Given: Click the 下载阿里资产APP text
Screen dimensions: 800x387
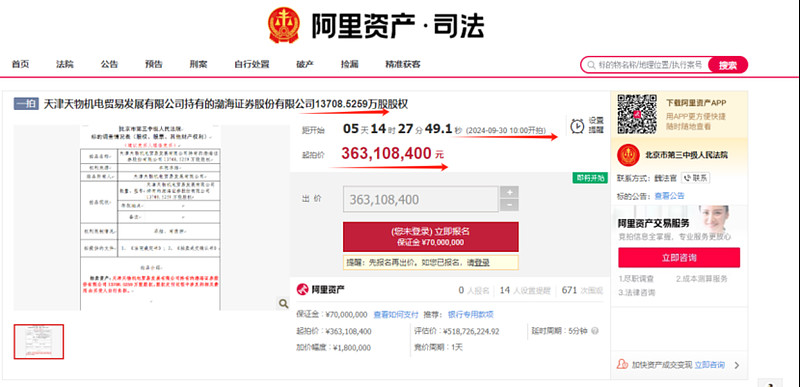Looking at the screenshot, I should pos(696,102).
